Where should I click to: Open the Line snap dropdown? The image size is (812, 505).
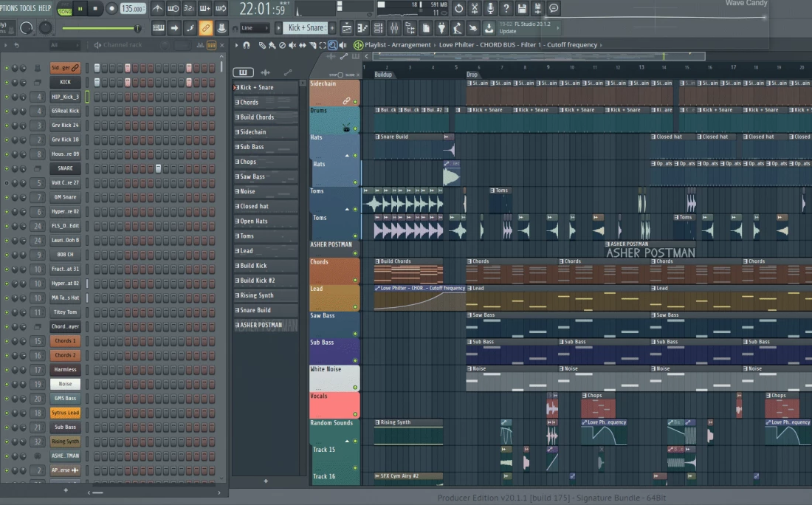point(255,28)
